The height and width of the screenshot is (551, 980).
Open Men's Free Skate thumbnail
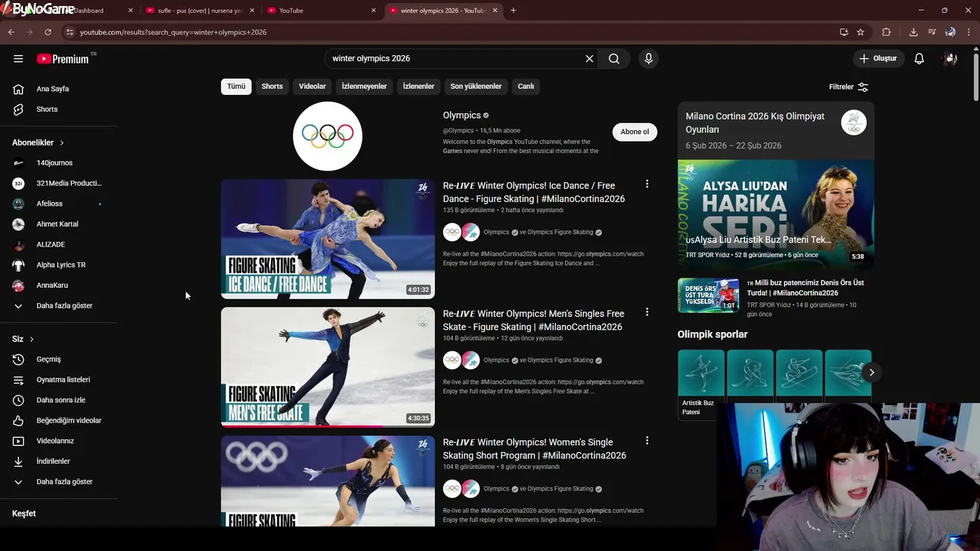pyautogui.click(x=328, y=367)
